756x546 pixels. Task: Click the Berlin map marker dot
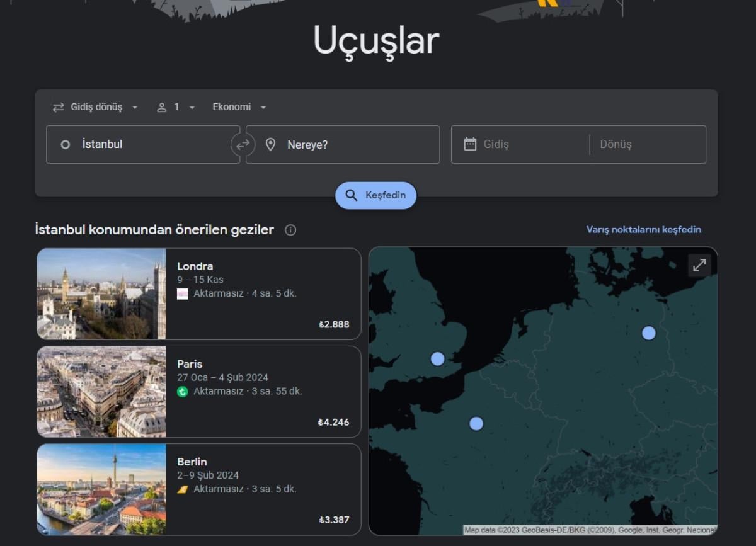pos(649,333)
